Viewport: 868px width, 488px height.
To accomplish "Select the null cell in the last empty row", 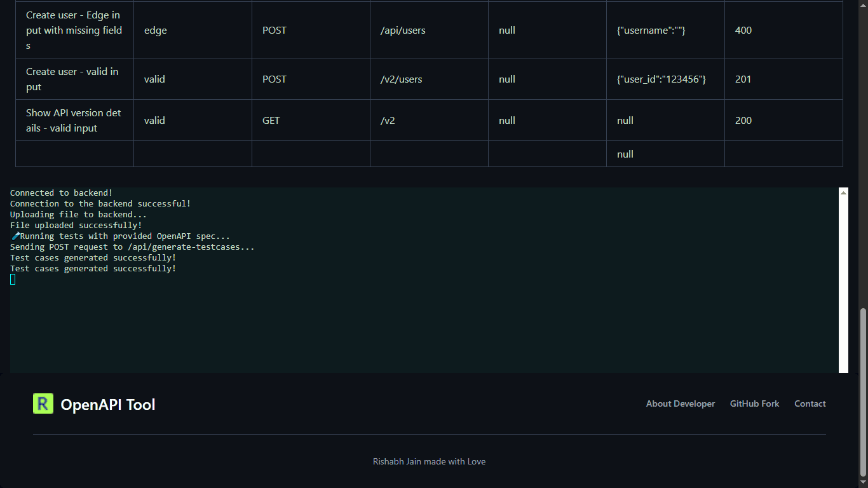I will tap(666, 154).
